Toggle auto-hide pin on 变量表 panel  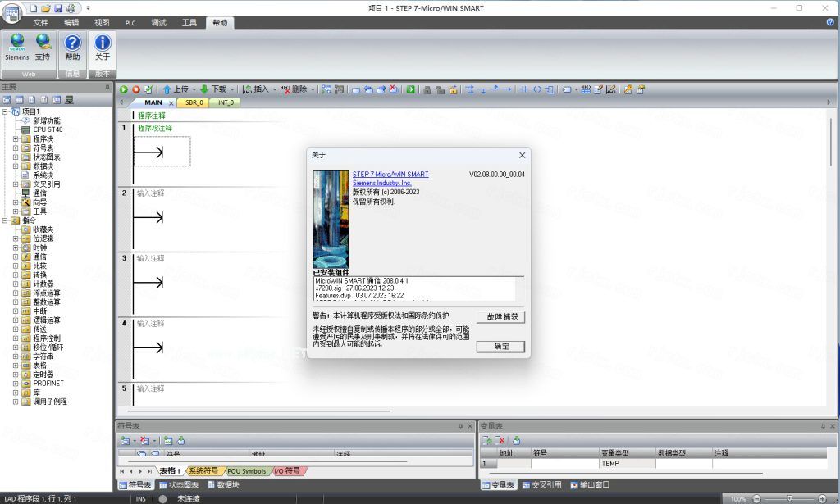[x=824, y=426]
